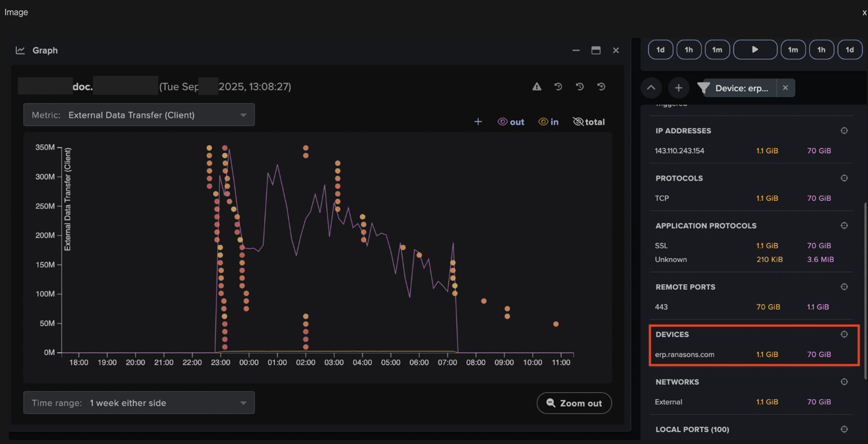
Task: Select the TCP protocol row
Action: (751, 198)
